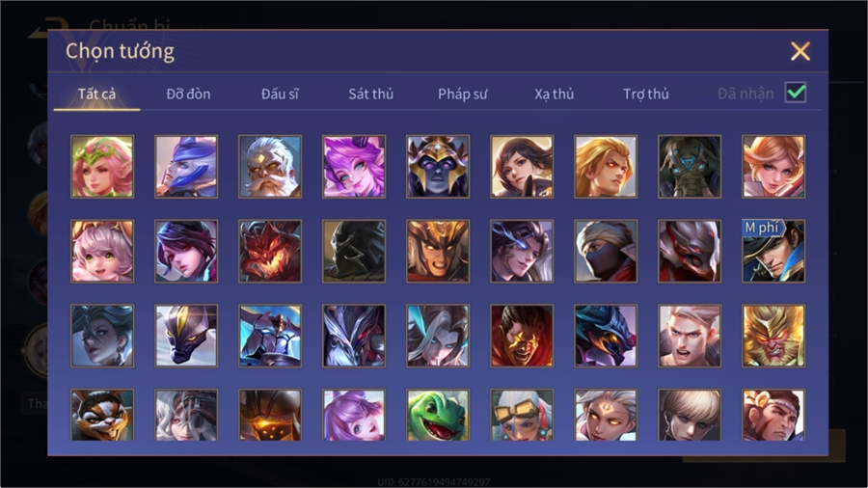868x488 pixels.
Task: Choose the raccoon-like furry hero portrait
Action: click(102, 415)
